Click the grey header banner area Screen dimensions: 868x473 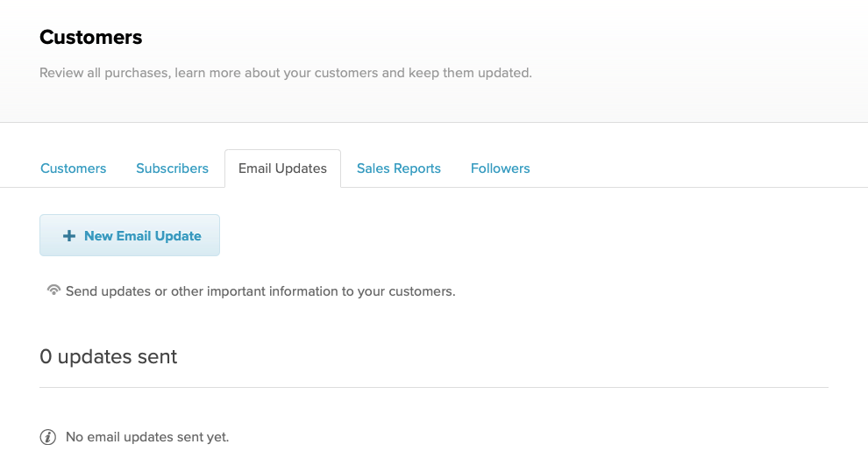(x=434, y=61)
